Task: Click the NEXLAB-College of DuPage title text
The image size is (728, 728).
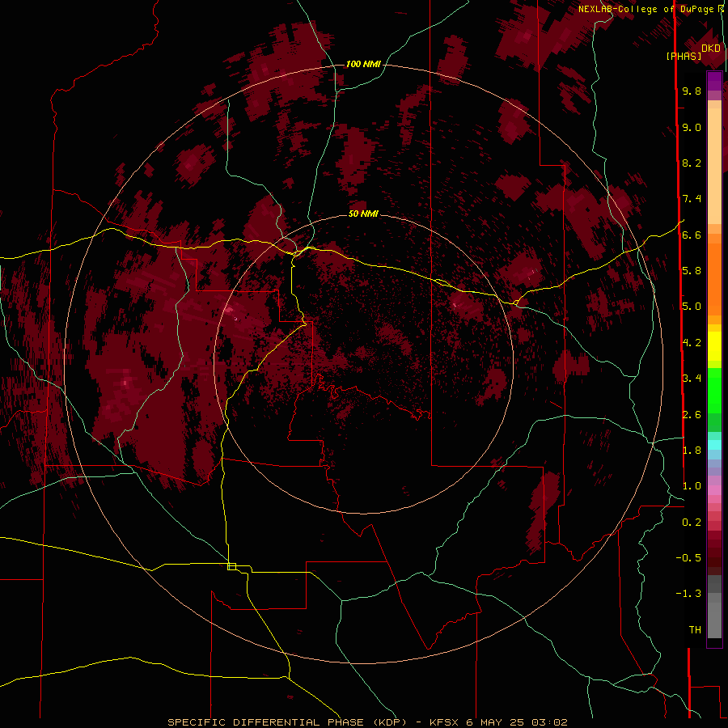Action: [647, 9]
